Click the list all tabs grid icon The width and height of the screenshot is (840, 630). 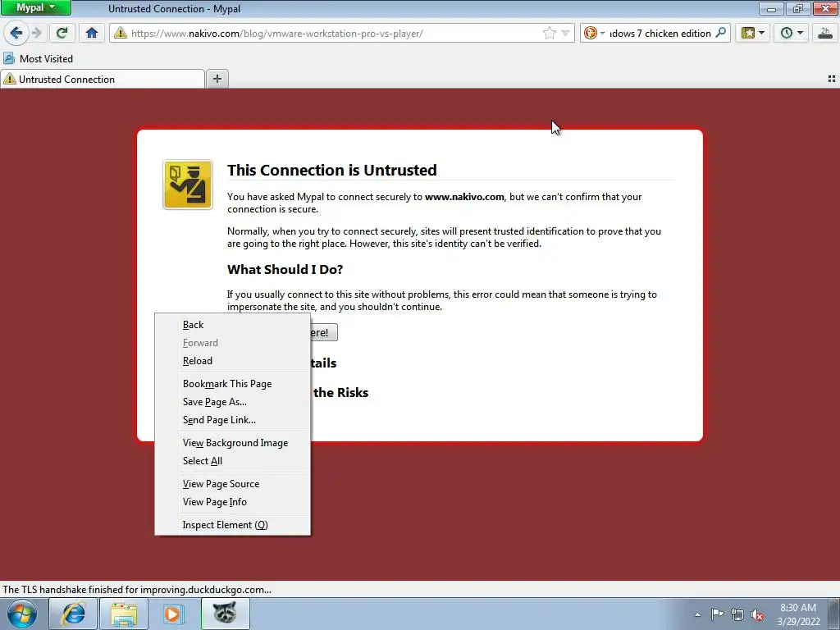point(832,79)
